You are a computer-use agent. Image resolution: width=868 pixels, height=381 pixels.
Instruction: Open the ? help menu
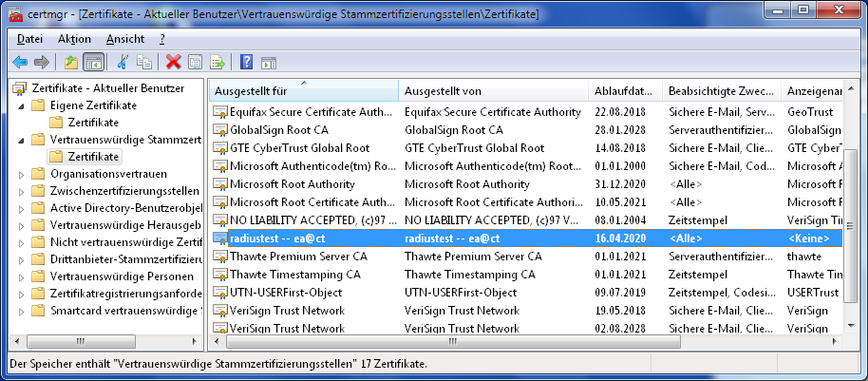click(162, 39)
